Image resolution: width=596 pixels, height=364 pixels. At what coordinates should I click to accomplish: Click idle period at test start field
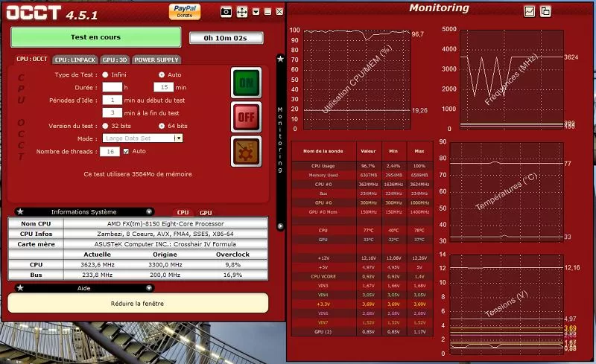(112, 100)
